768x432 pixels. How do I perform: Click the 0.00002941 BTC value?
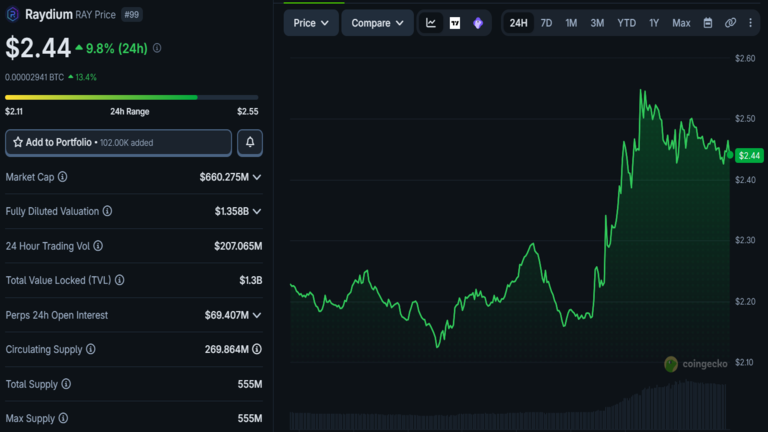coord(34,77)
